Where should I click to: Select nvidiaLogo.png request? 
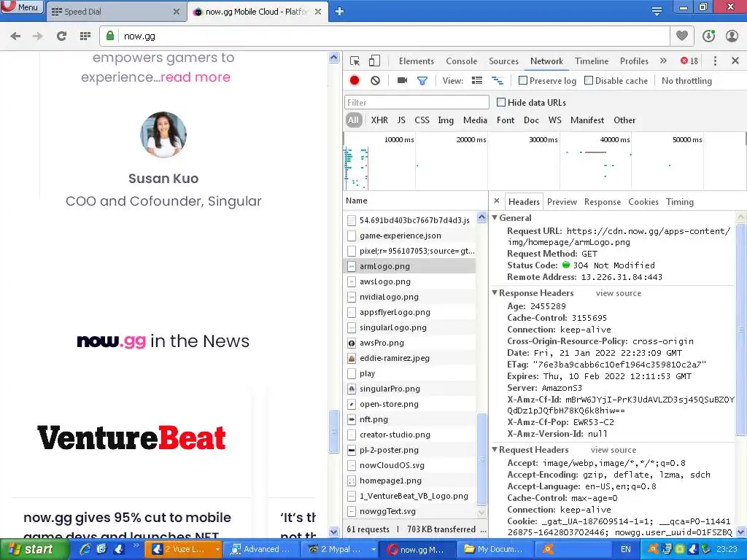[410, 297]
